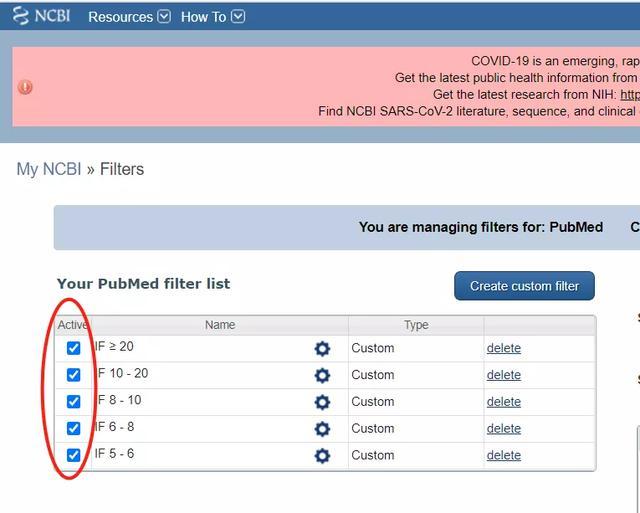Click 'You are managing filters for: PubMed' text
640x513 pixels.
tap(481, 227)
